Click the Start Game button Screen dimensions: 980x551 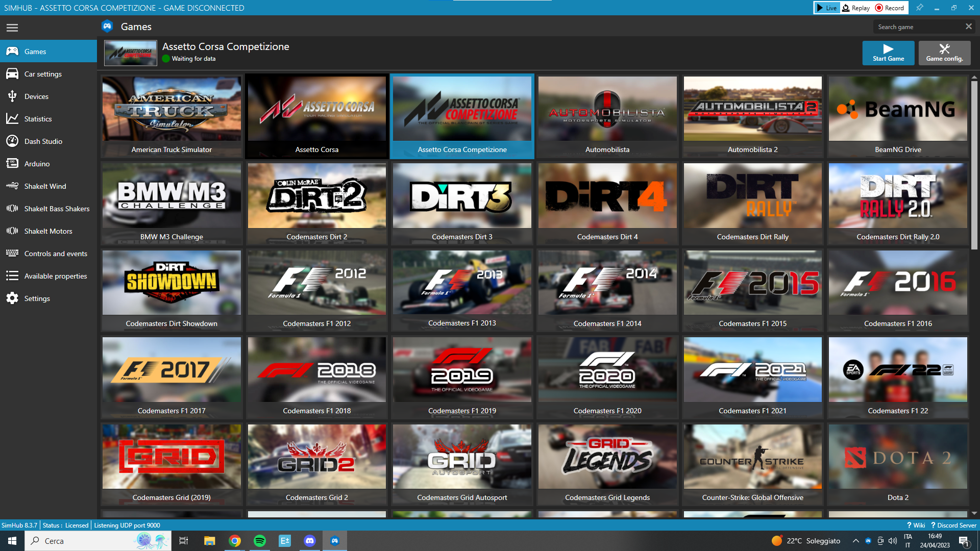point(888,53)
